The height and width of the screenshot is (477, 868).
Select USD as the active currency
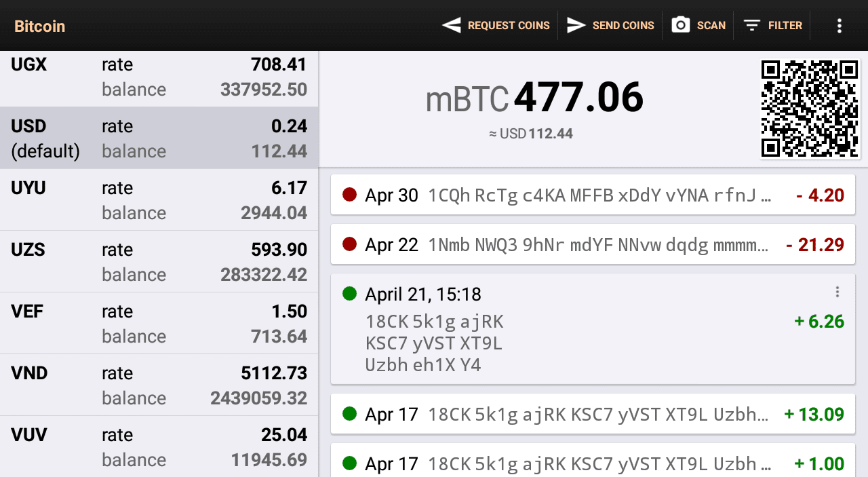159,138
